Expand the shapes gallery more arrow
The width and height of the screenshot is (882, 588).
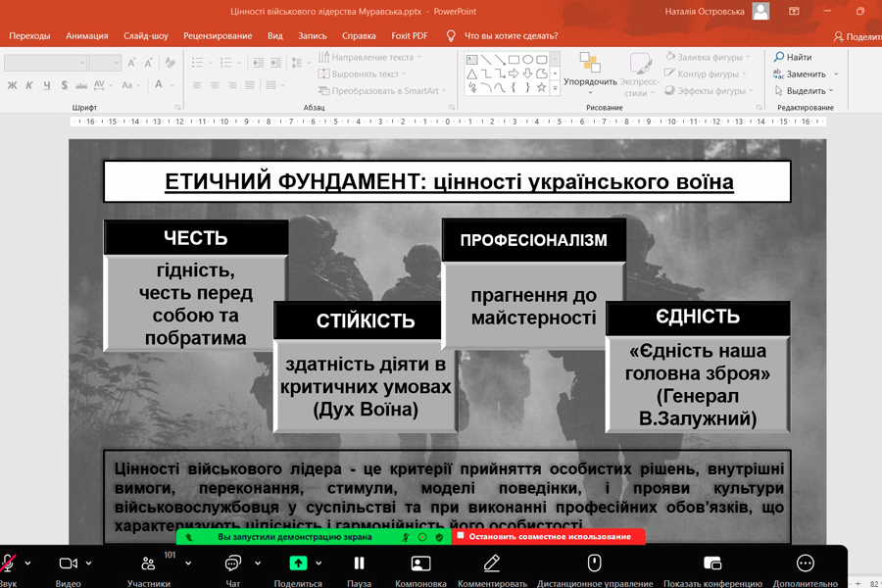click(556, 88)
